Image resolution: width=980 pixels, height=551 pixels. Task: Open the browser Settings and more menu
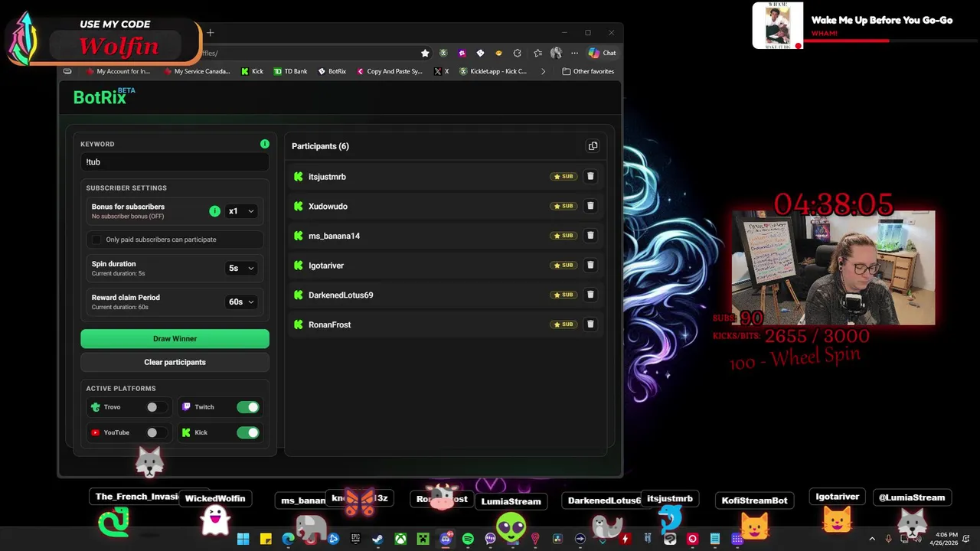(574, 53)
